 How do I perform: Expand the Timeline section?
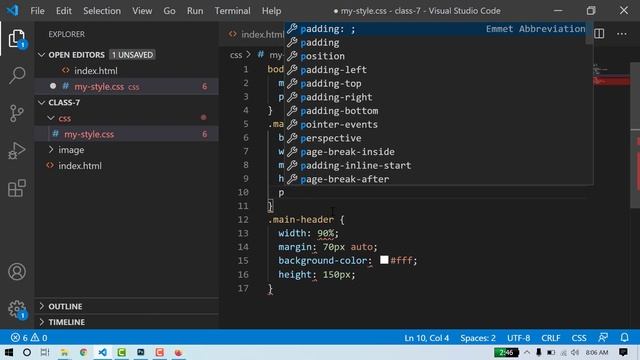click(x=41, y=322)
